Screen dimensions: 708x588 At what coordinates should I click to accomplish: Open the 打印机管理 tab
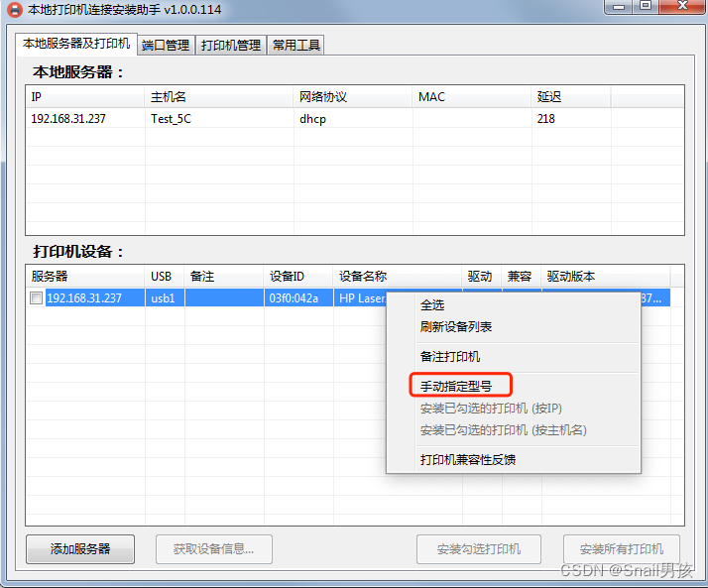(x=231, y=46)
